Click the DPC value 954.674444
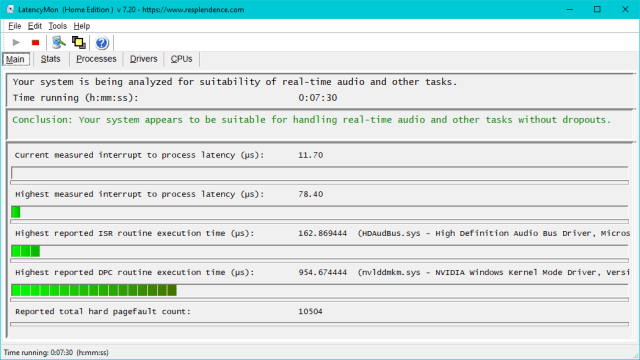The width and height of the screenshot is (640, 360). tap(322, 273)
